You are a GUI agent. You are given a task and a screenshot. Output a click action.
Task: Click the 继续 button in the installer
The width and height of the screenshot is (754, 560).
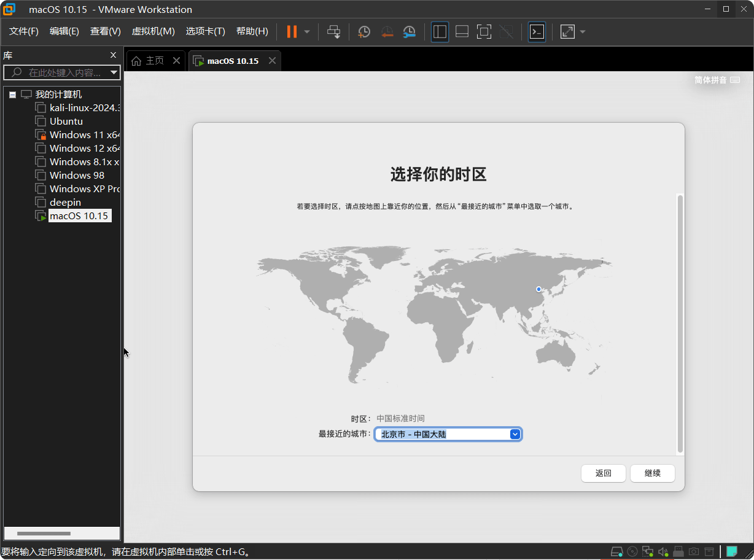tap(652, 473)
